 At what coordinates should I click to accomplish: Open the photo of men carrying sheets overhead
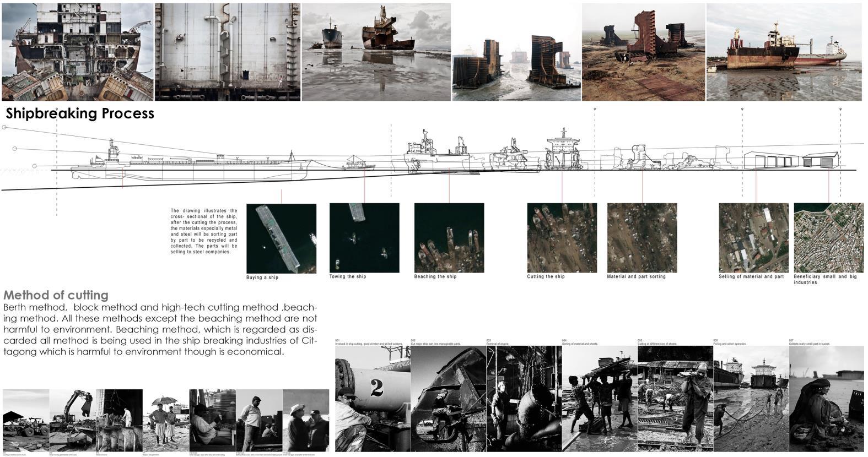coord(600,399)
